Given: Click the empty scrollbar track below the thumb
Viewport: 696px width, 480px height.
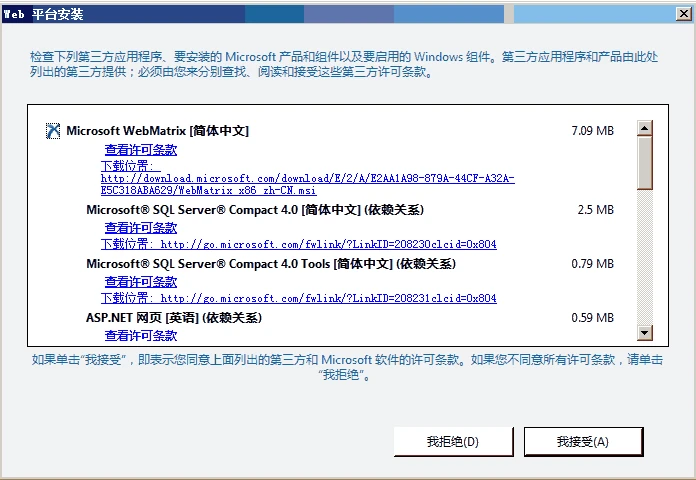Looking at the screenshot, I should coord(645,257).
